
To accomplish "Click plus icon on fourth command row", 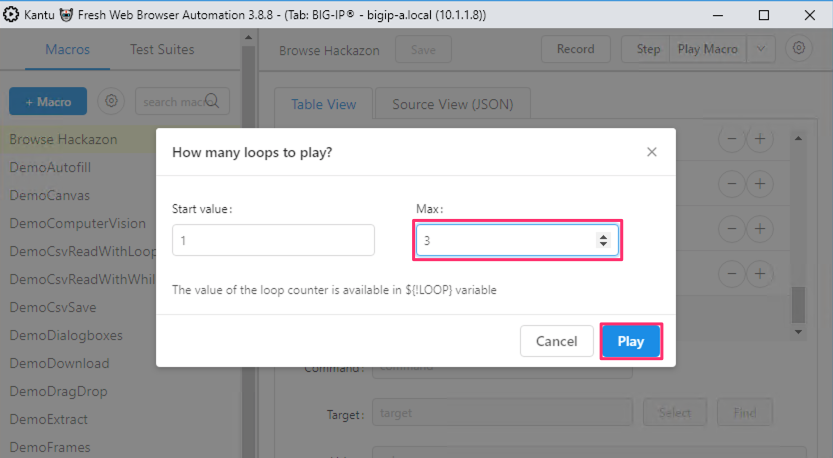I will [x=760, y=274].
